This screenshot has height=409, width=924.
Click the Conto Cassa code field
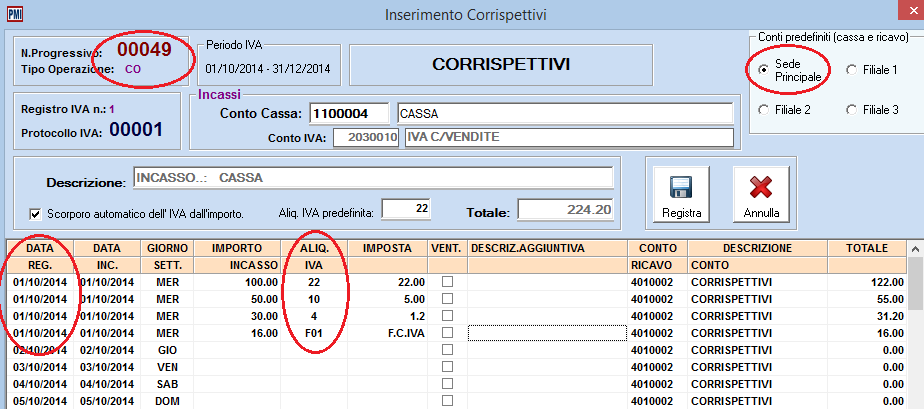(349, 113)
